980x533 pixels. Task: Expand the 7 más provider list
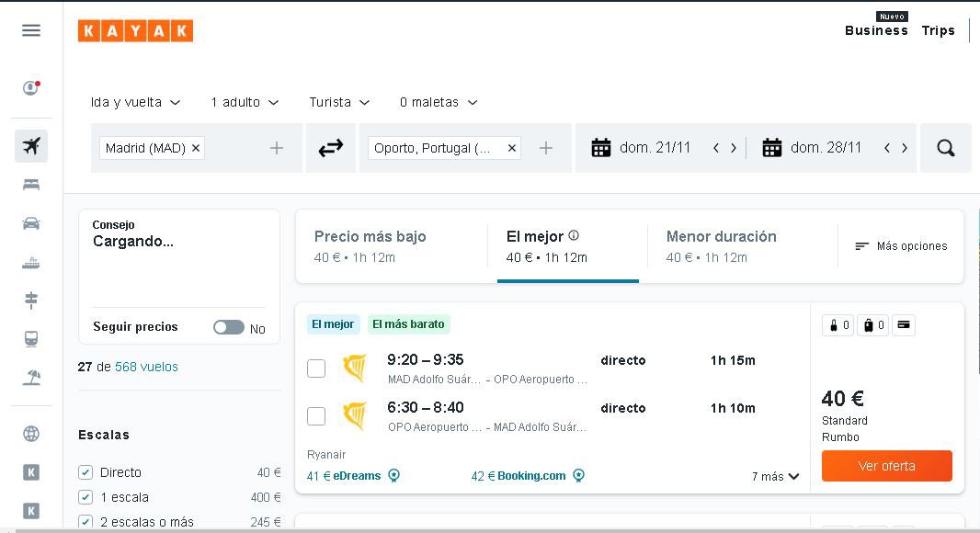[x=776, y=477]
